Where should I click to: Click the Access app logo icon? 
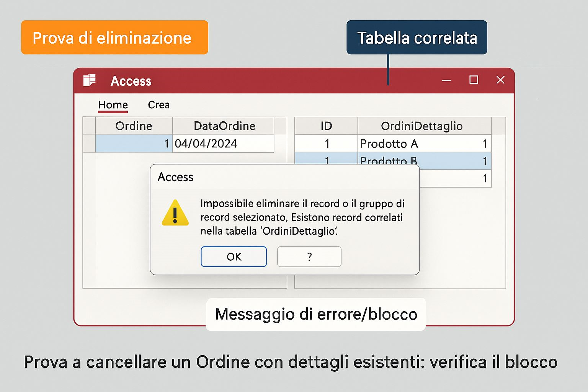(x=89, y=80)
